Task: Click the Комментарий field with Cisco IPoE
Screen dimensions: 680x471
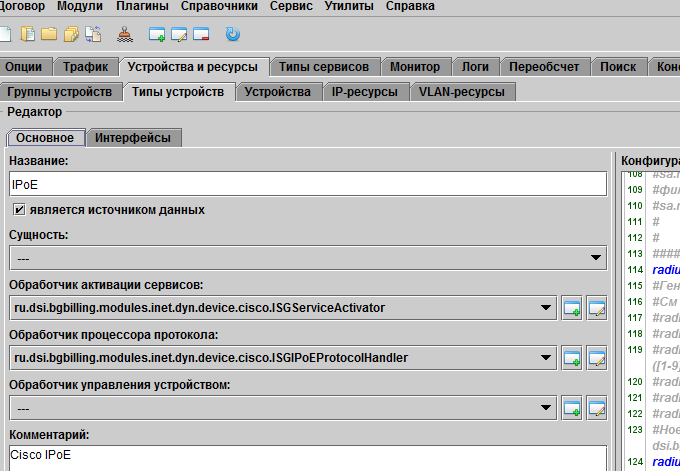Action: click(x=308, y=458)
